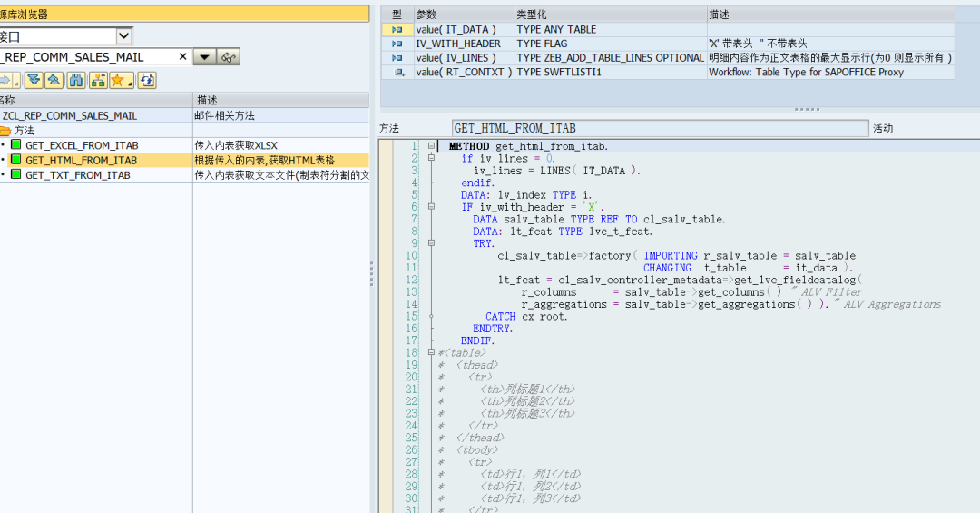The width and height of the screenshot is (980, 513).
Task: Click green icon of GET_EXCEL_FROM_ITAB
Action: pyautogui.click(x=16, y=144)
